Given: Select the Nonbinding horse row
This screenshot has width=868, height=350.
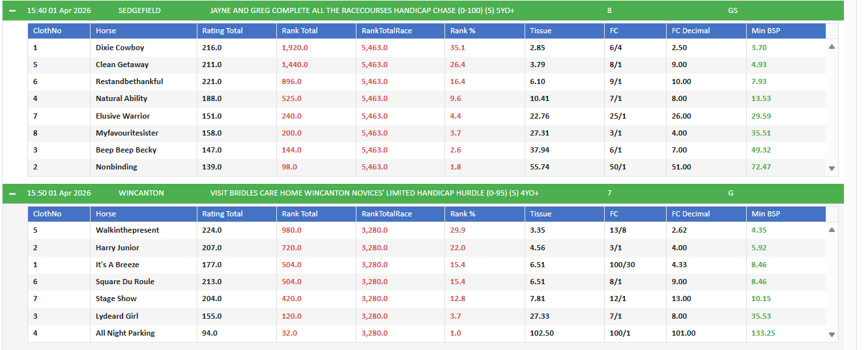Looking at the screenshot, I should tap(116, 167).
